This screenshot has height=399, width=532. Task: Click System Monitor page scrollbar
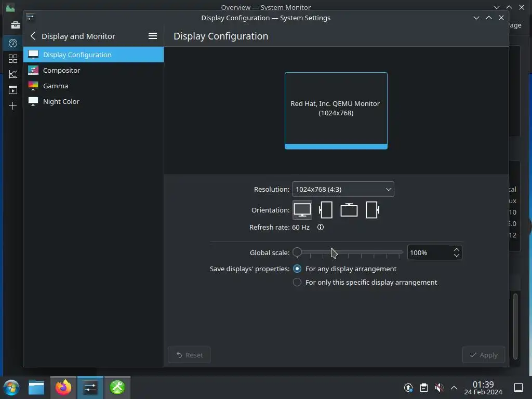(515, 326)
